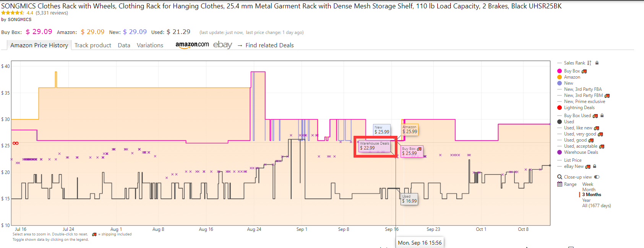Click the Amazon.com logo link

point(192,45)
